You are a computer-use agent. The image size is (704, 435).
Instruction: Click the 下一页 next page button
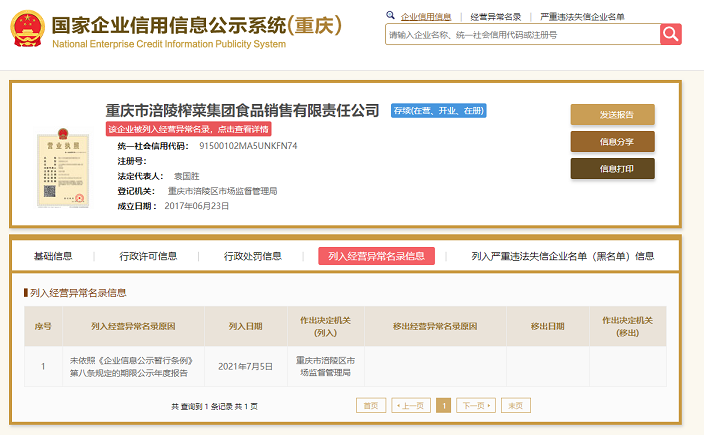point(476,405)
